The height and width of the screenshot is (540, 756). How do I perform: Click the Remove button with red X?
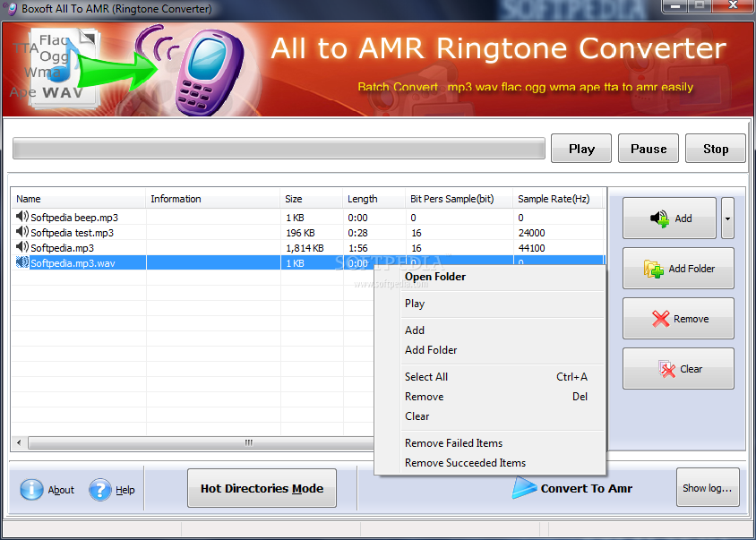click(678, 319)
